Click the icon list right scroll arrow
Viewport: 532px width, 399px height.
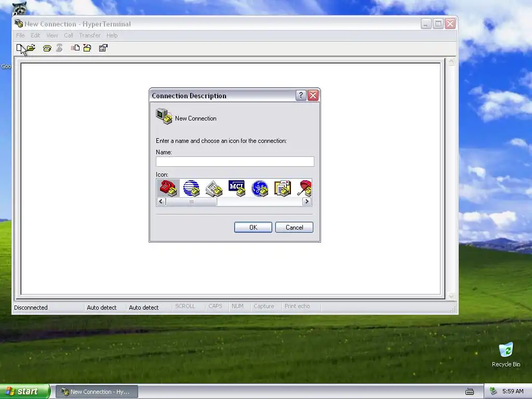307,202
